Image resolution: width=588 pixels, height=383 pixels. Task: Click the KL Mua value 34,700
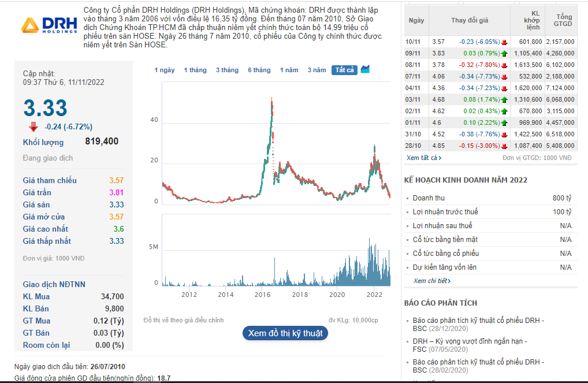click(112, 297)
